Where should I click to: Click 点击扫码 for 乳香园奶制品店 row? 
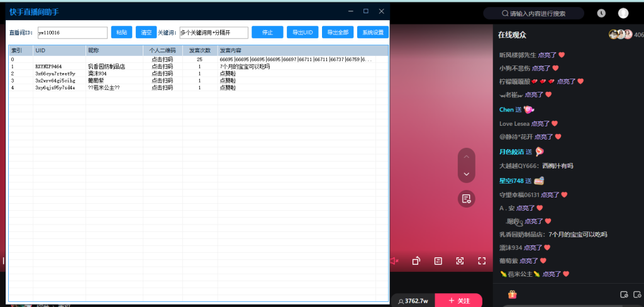click(x=162, y=66)
